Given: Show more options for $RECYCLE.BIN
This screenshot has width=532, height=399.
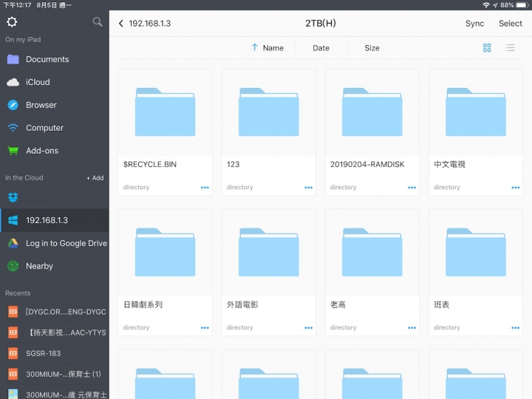Looking at the screenshot, I should pyautogui.click(x=205, y=188).
